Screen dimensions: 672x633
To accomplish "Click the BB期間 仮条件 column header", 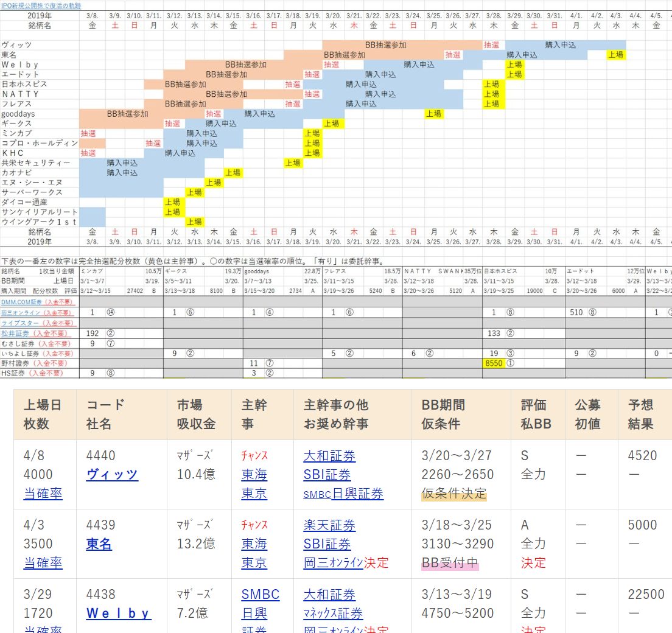I will [443, 414].
